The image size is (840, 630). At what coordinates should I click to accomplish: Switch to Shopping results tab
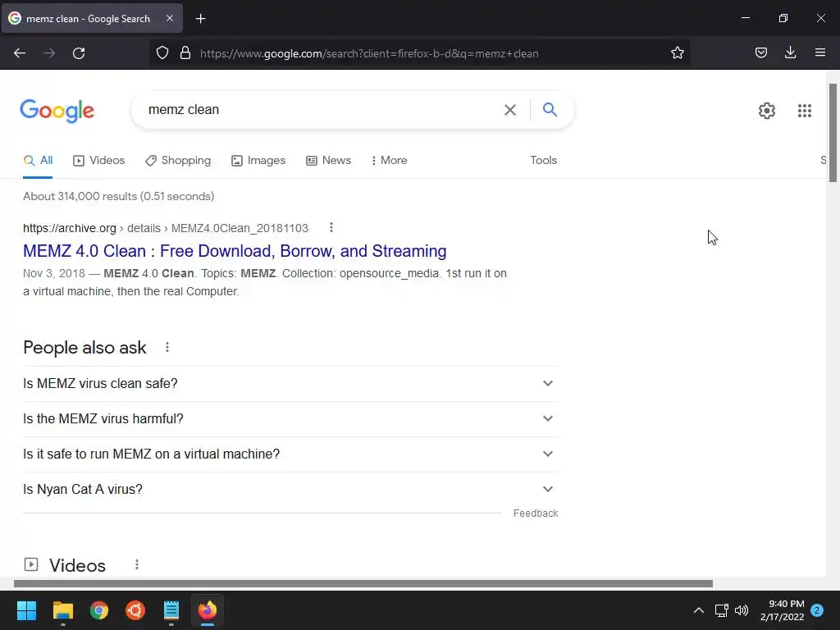178,160
